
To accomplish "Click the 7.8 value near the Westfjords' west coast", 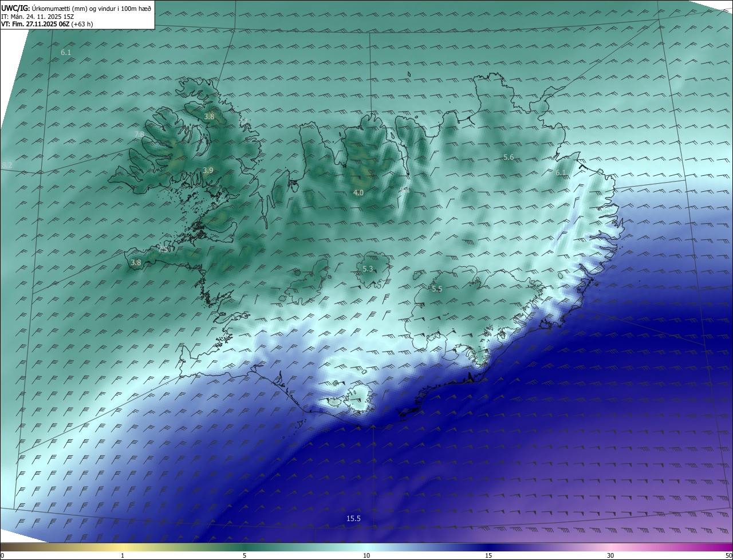I will (x=139, y=135).
